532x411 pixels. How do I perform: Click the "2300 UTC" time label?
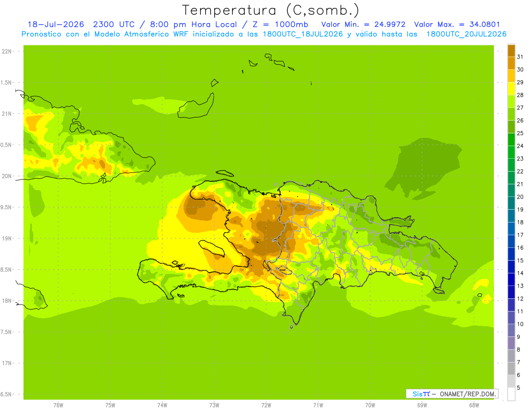coord(114,24)
